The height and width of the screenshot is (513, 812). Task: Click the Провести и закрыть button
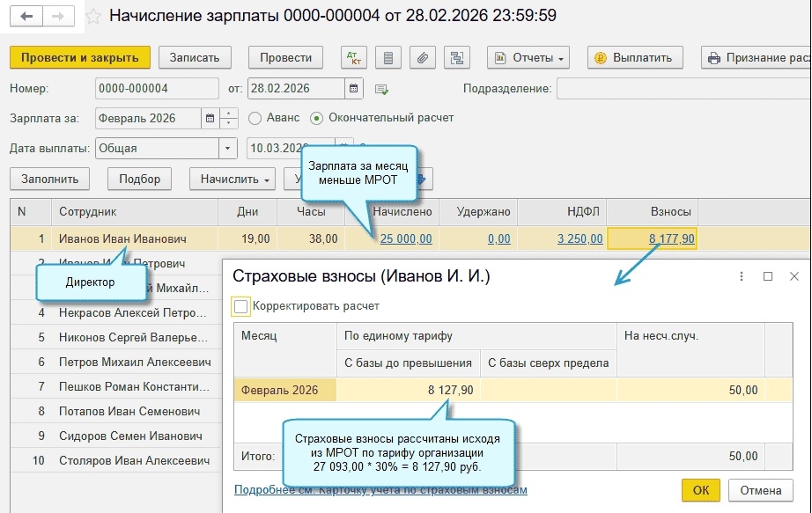point(80,58)
